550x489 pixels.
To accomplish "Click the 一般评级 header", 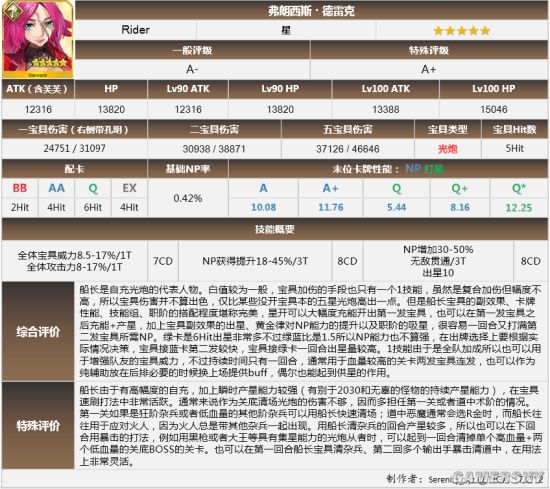I will (x=193, y=51).
